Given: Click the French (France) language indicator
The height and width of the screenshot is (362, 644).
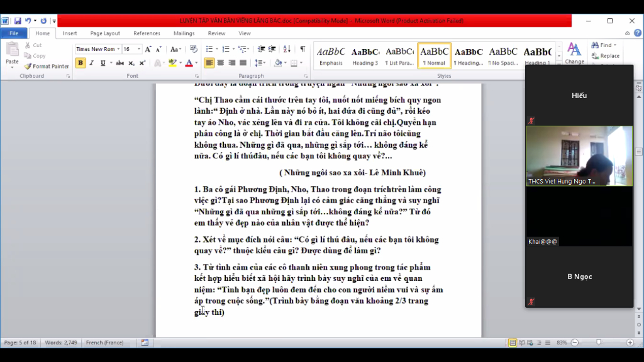Looking at the screenshot, I should (x=105, y=343).
